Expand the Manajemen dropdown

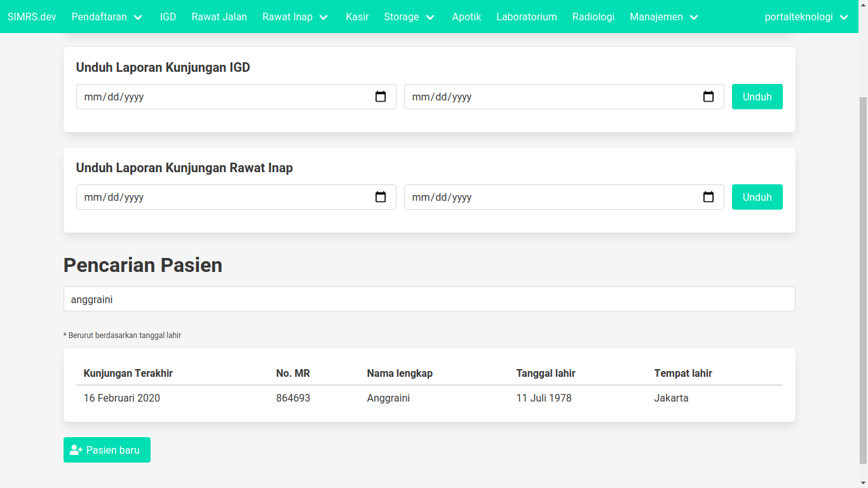(663, 17)
